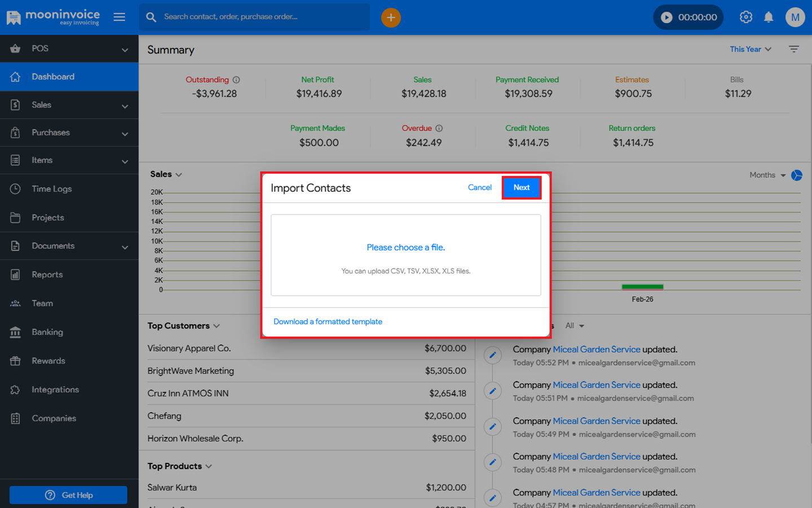Screen dimensions: 812x508
Task: Go to Banking in the sidebar
Action: 47,332
